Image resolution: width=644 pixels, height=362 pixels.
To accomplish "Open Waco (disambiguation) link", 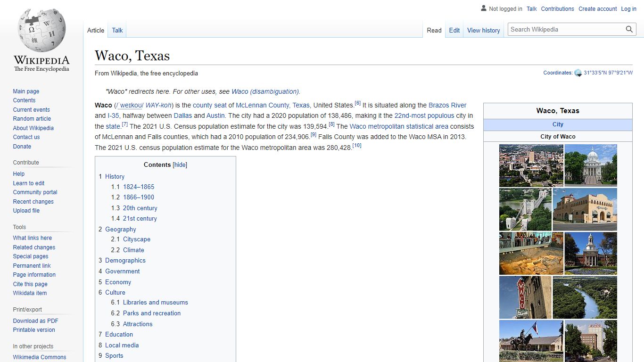I will pyautogui.click(x=265, y=91).
